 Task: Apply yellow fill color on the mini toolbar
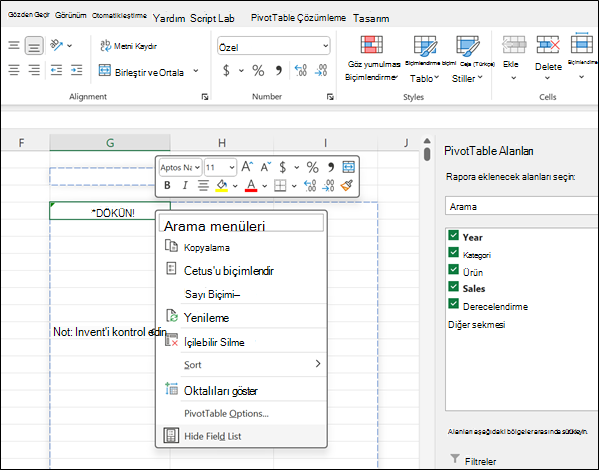[x=222, y=186]
